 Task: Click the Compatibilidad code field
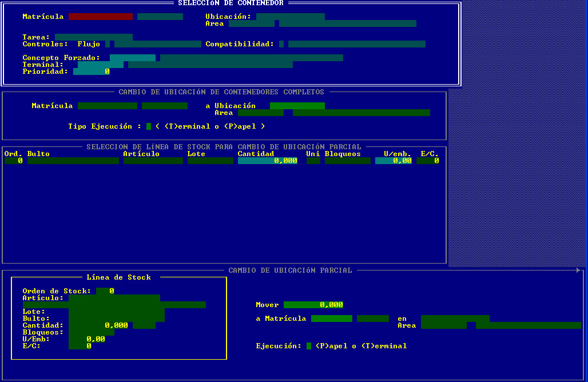point(281,44)
